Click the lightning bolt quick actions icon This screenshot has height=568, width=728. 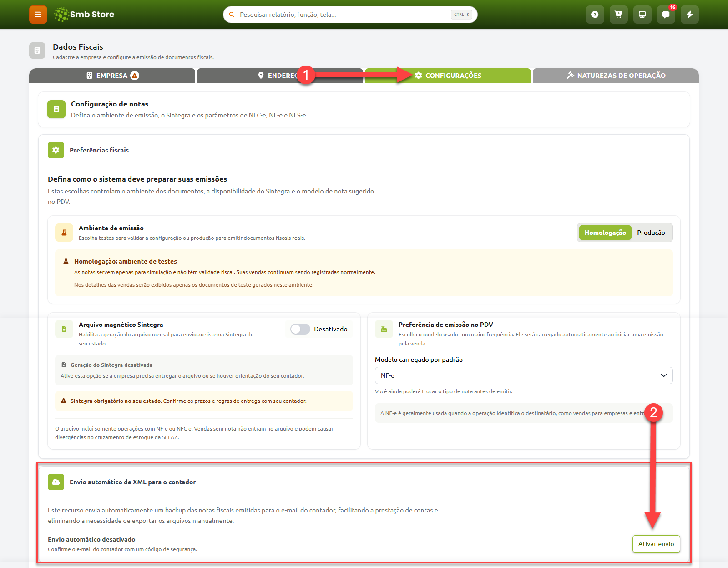click(689, 15)
